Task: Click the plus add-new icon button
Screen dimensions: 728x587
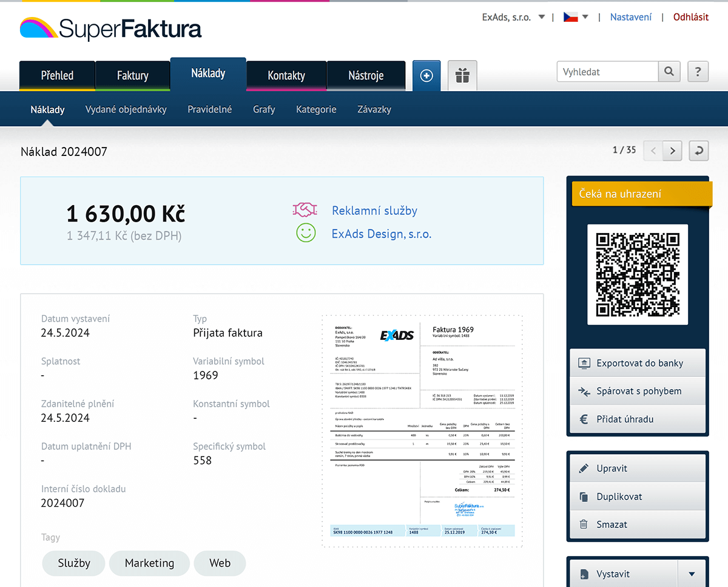Action: tap(426, 76)
